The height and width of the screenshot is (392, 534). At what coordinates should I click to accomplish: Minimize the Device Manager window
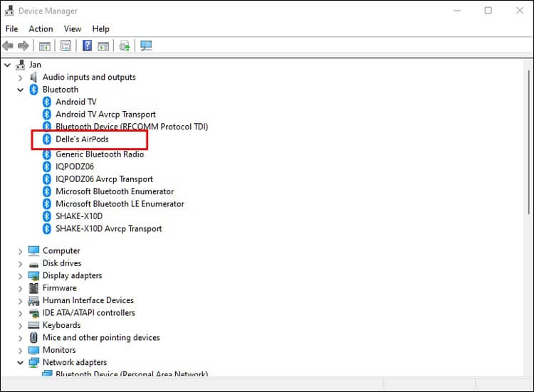(x=457, y=11)
